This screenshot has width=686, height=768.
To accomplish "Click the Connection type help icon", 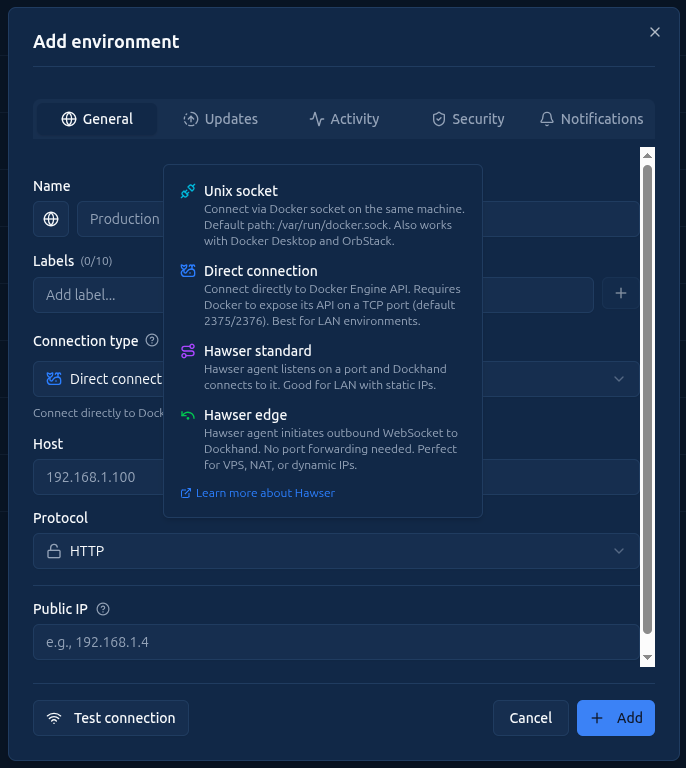I will [152, 341].
